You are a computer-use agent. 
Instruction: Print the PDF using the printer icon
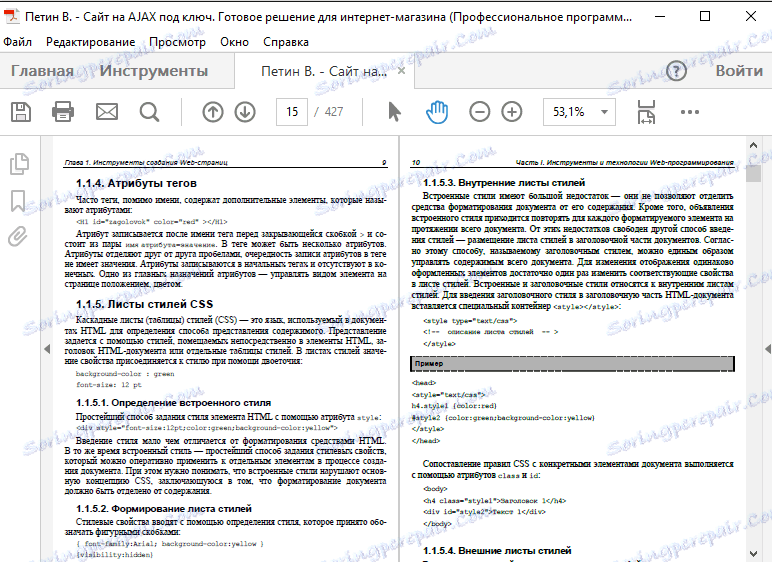pos(63,112)
